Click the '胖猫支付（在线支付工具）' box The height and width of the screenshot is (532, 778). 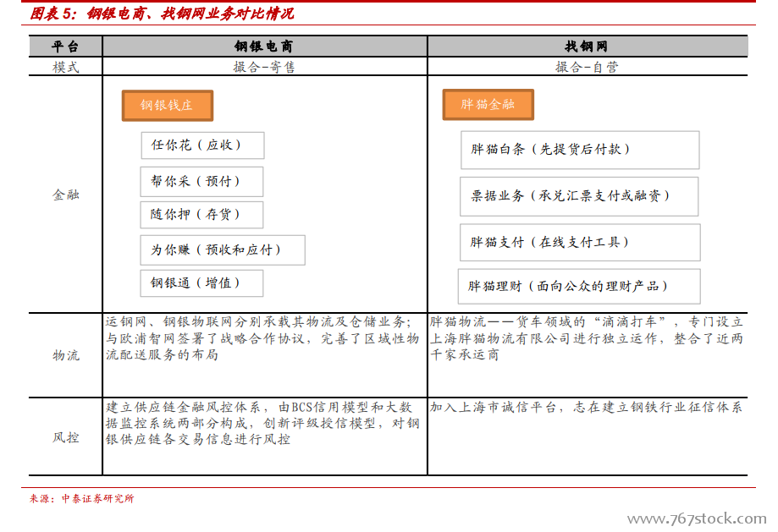click(x=580, y=243)
